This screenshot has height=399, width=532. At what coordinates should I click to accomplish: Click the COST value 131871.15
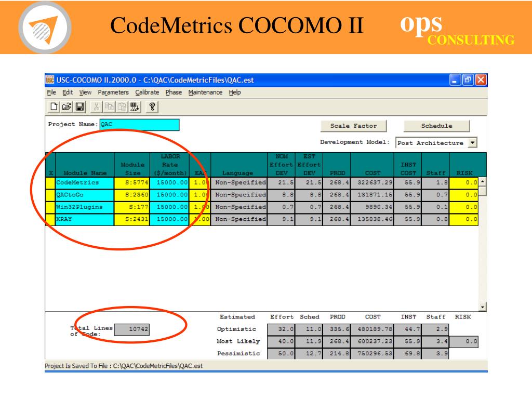(x=372, y=195)
